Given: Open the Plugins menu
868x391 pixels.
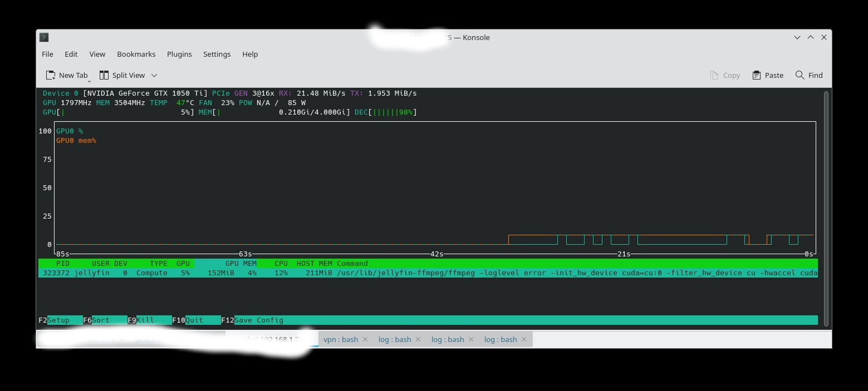Looking at the screenshot, I should click(179, 54).
